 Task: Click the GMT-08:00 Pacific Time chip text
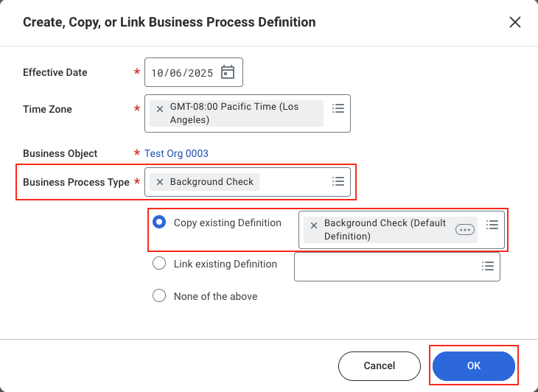tap(234, 113)
